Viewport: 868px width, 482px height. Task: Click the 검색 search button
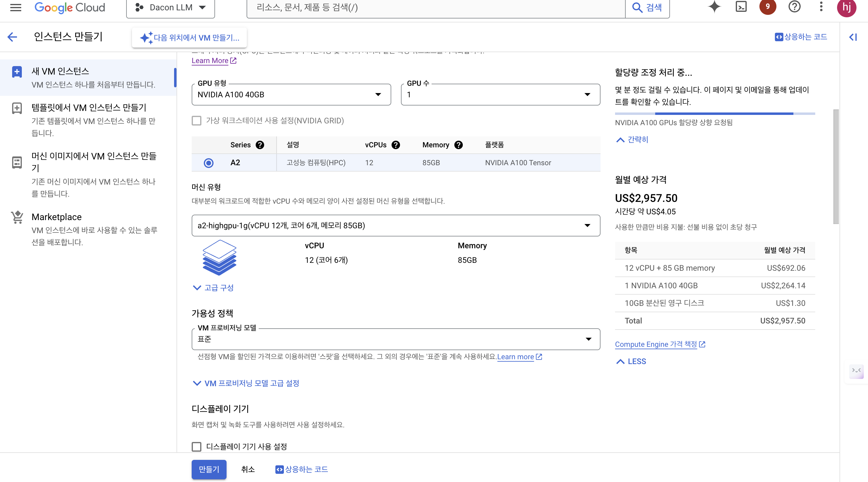click(647, 7)
